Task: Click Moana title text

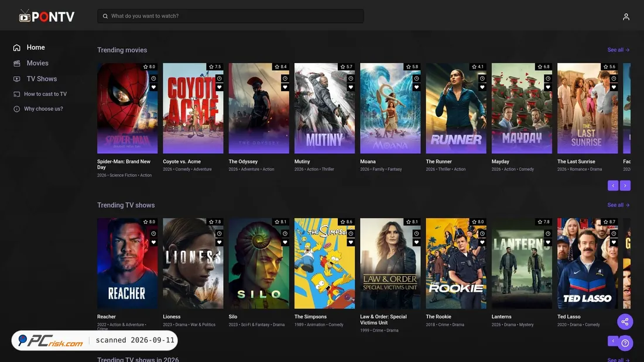Action: (x=368, y=162)
